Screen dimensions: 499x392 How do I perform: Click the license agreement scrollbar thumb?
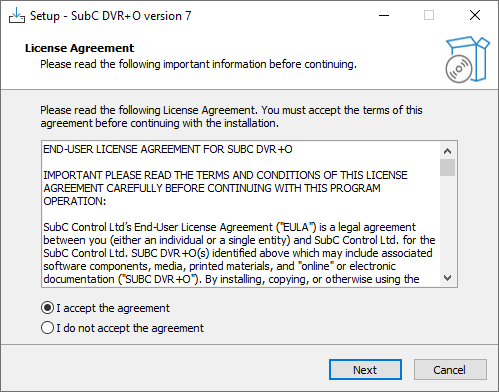click(x=447, y=167)
